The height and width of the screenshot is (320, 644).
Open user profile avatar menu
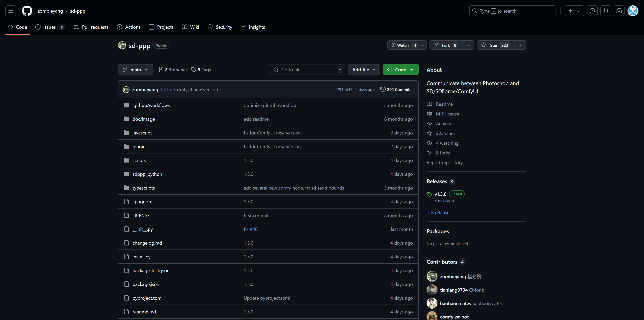tap(633, 11)
